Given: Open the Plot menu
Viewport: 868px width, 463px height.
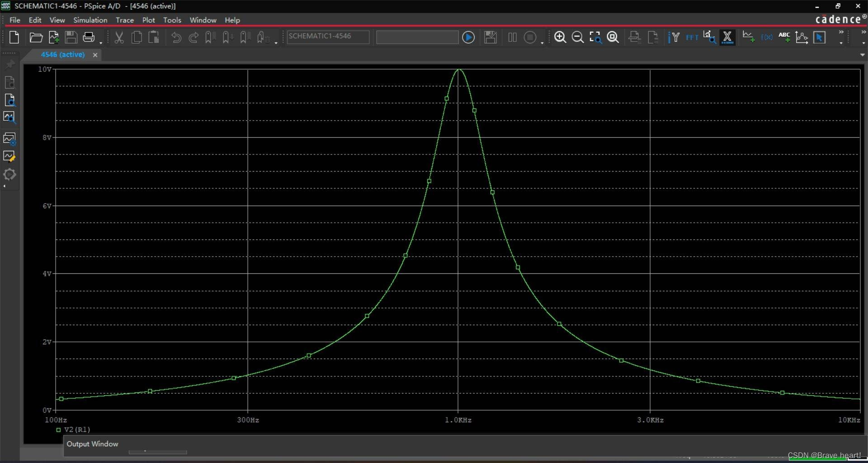Looking at the screenshot, I should pyautogui.click(x=148, y=20).
